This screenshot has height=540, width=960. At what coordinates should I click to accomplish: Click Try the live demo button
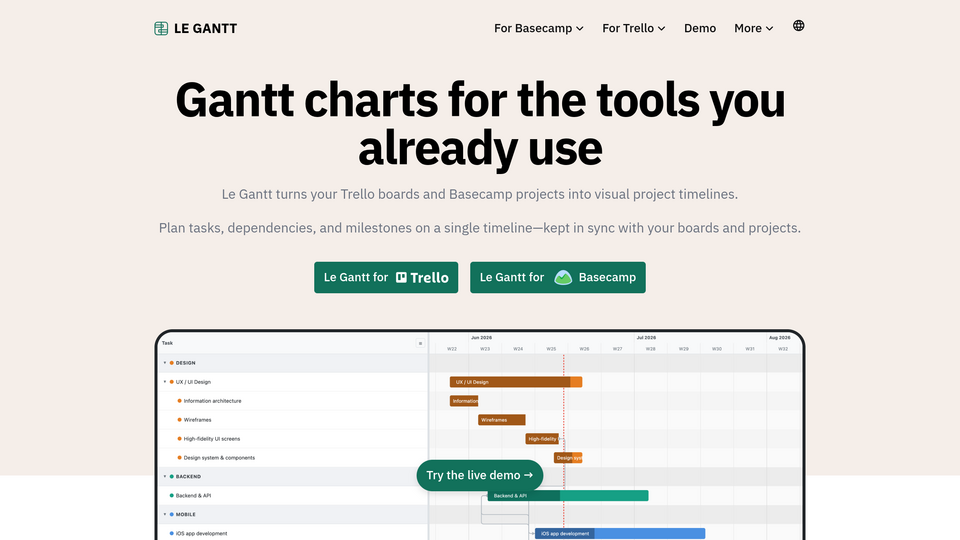coord(479,475)
